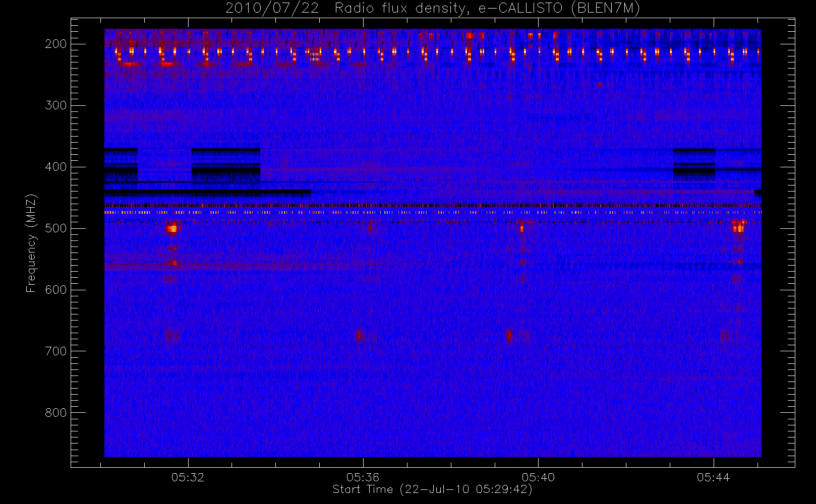Select the 300 frequency tick label
816x504 pixels.
(x=55, y=105)
